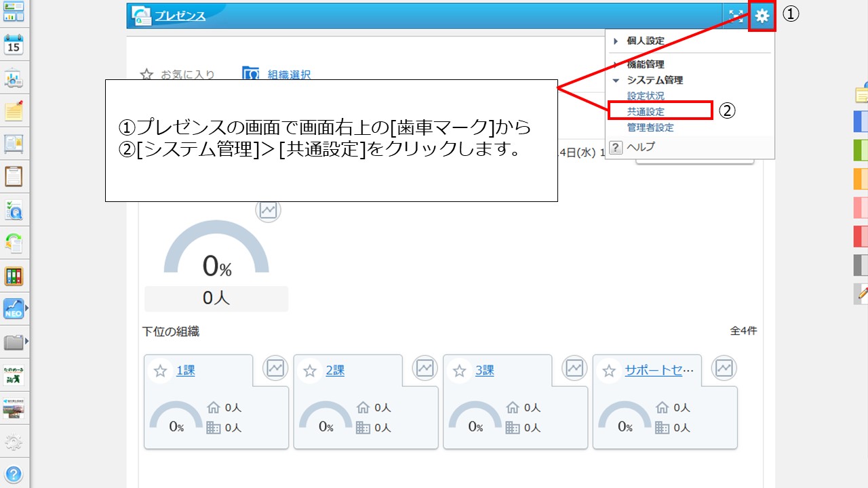
Task: Pick the orange color swatch at right edge
Action: [x=861, y=178]
